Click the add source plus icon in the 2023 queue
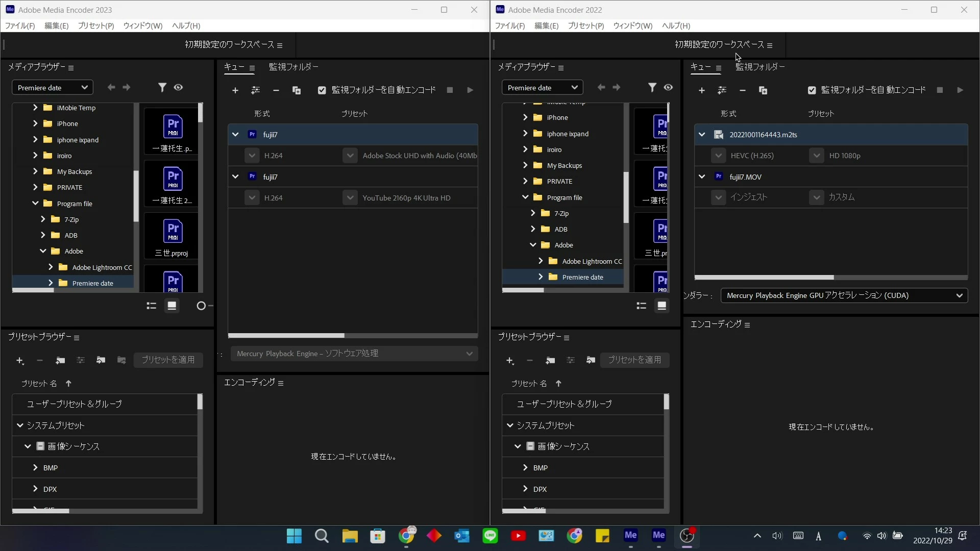The image size is (980, 551). click(235, 90)
